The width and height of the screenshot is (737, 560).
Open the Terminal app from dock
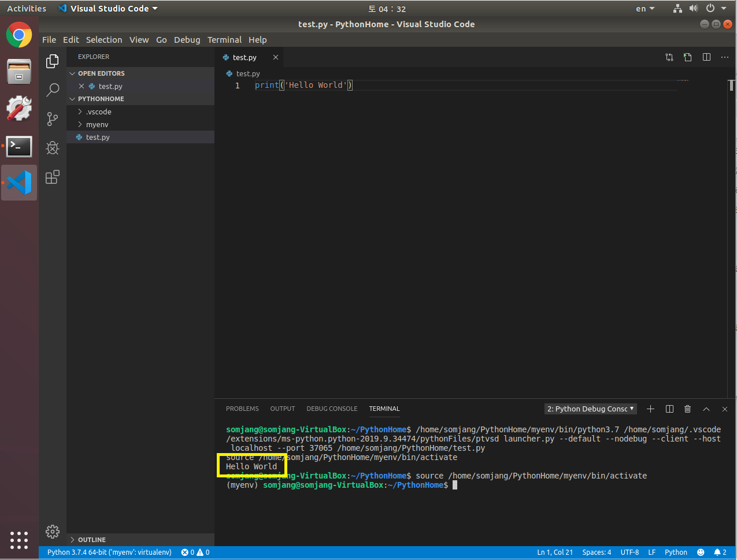[x=19, y=146]
